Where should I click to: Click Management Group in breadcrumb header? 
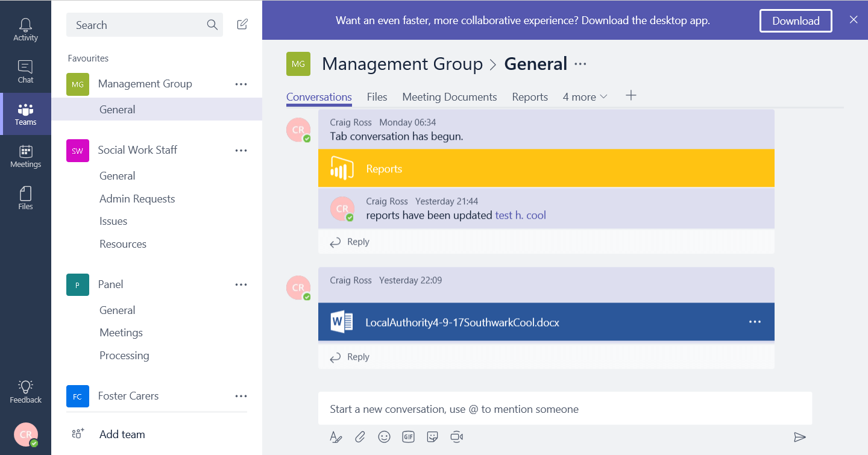tap(402, 64)
